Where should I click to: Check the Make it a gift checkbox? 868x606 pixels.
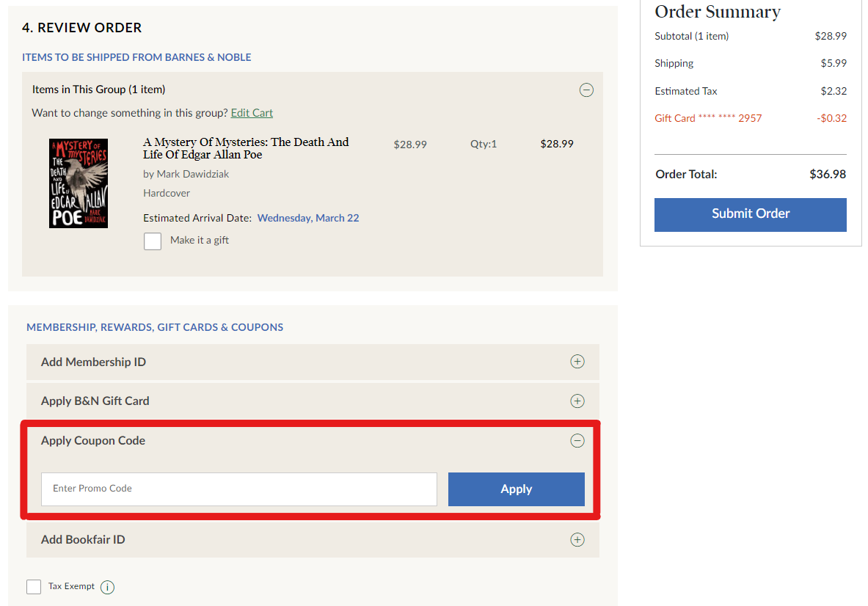click(153, 241)
